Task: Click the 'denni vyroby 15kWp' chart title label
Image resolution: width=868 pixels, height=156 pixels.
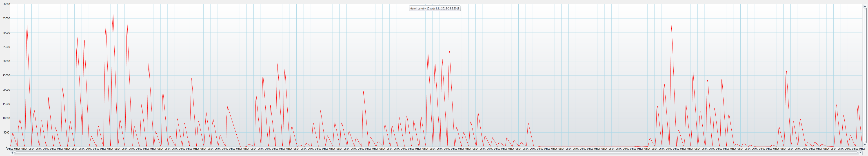Action: click(x=435, y=9)
